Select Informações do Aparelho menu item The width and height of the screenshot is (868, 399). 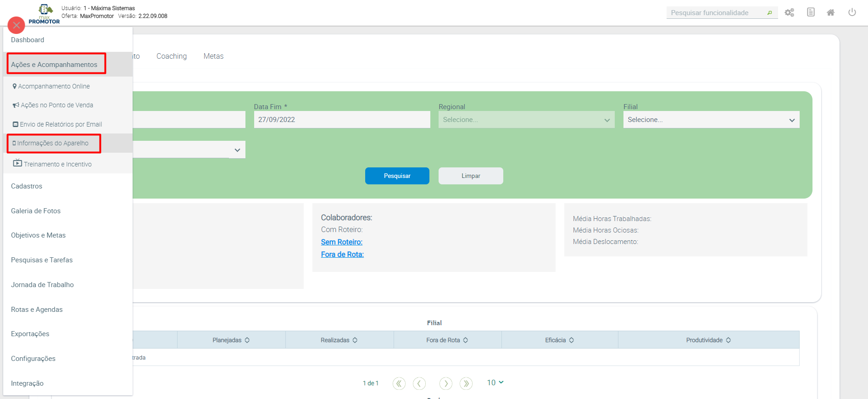point(68,143)
